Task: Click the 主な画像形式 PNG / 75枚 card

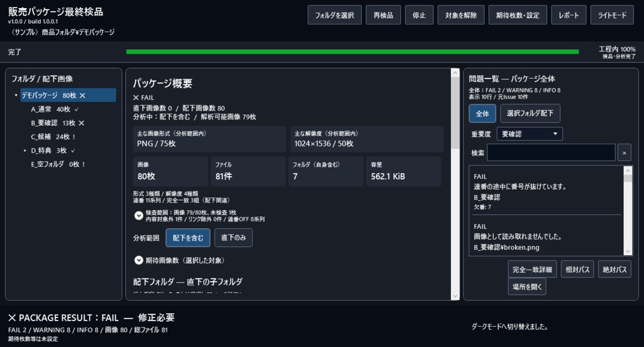Action: coord(209,139)
